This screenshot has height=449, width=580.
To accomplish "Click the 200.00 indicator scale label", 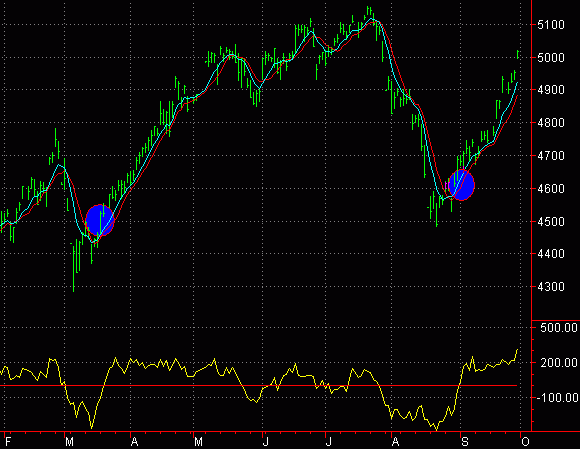I will click(559, 362).
